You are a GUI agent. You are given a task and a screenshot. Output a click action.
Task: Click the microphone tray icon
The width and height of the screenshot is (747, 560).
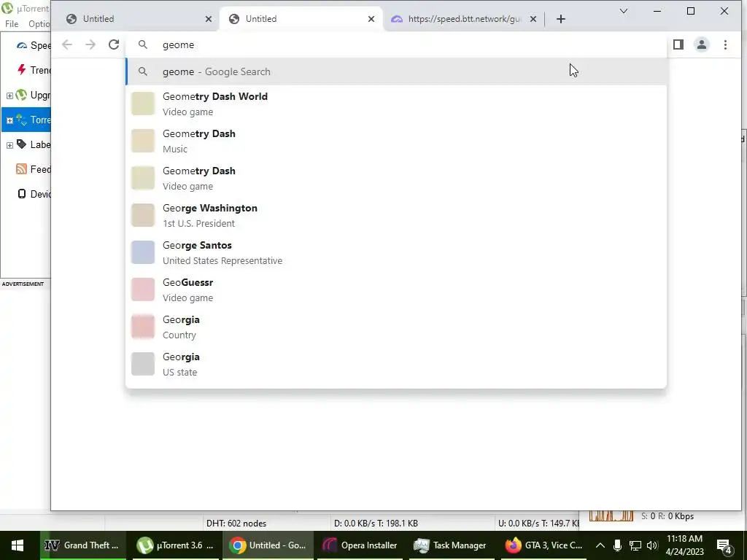[x=617, y=545]
